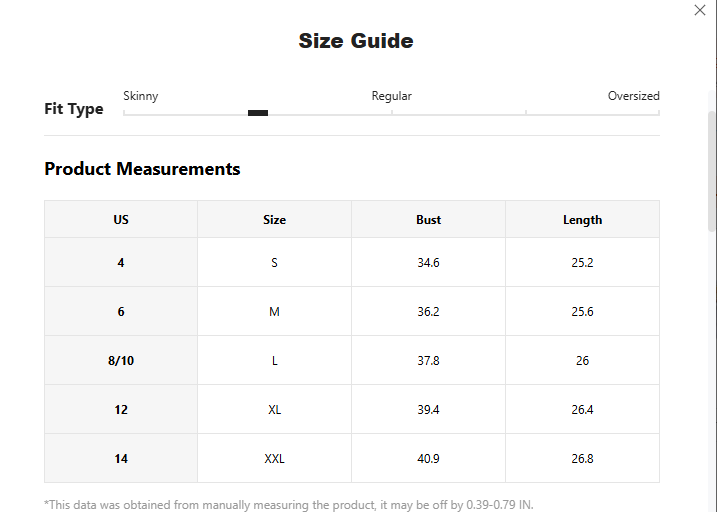Select the Length column header

pyautogui.click(x=582, y=220)
